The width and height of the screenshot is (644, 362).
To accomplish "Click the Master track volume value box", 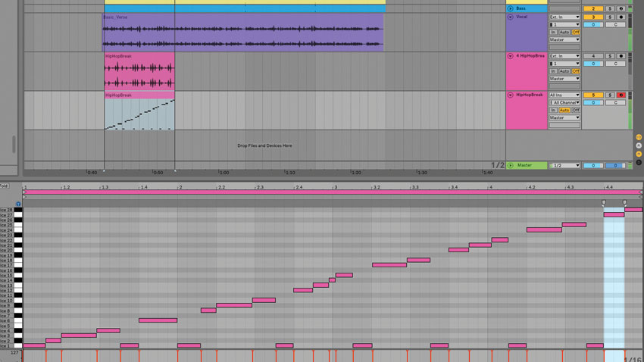I will point(593,165).
